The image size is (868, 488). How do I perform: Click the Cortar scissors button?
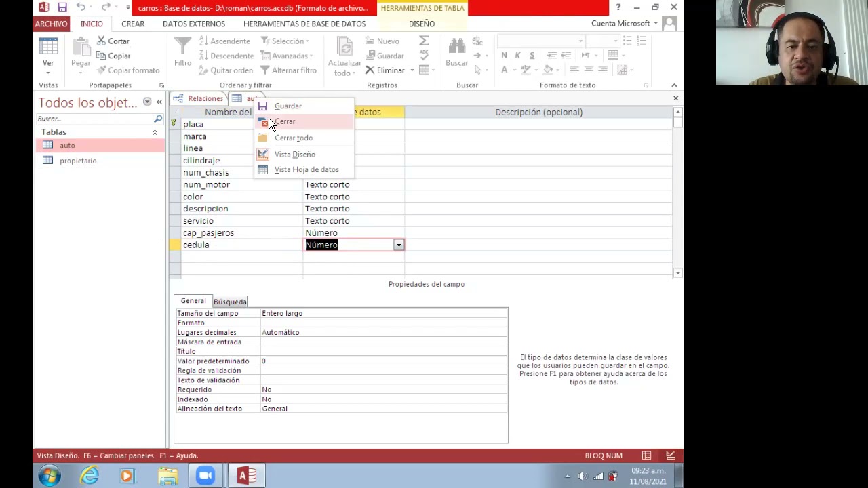(x=113, y=41)
